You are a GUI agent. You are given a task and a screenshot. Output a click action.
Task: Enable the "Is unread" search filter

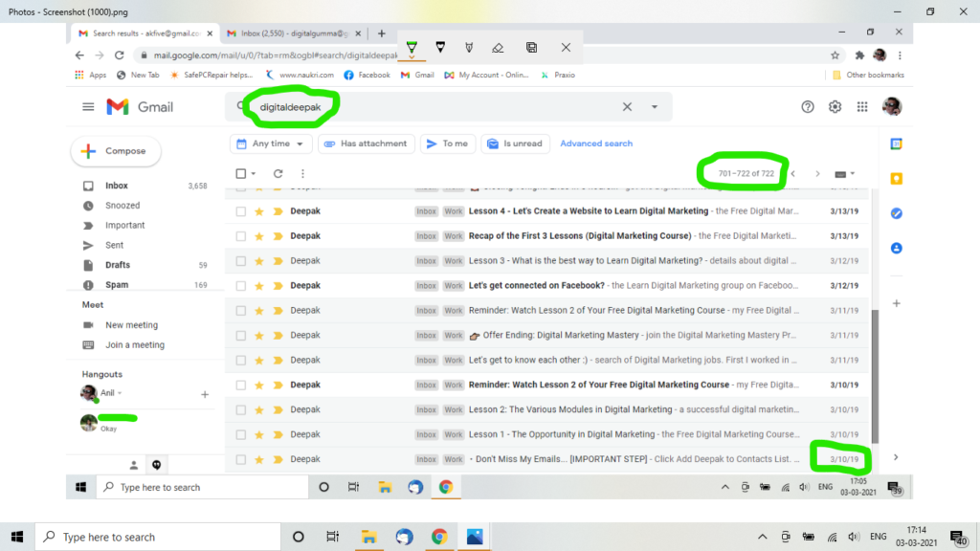pyautogui.click(x=515, y=143)
